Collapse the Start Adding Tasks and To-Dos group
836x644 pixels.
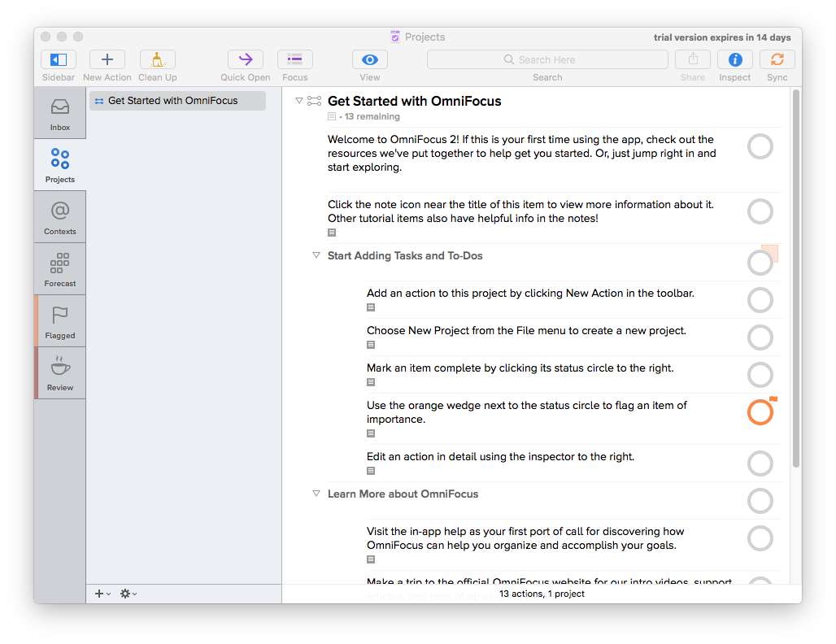[316, 255]
